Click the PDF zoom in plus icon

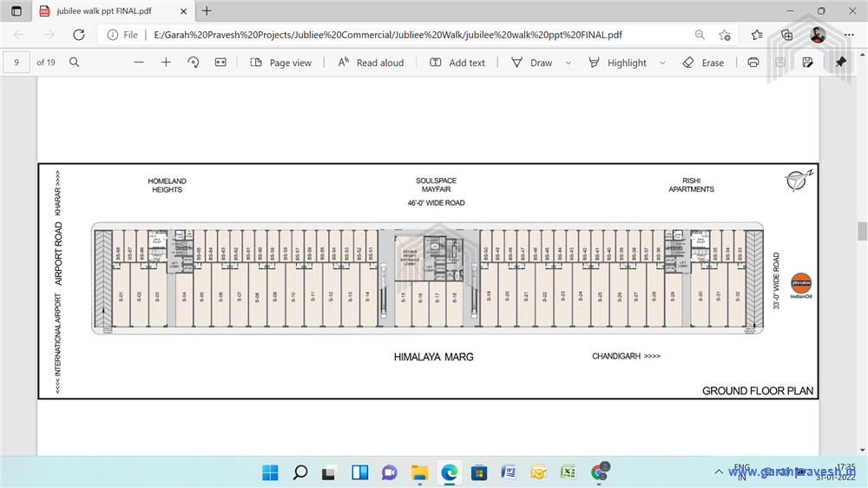pyautogui.click(x=166, y=63)
